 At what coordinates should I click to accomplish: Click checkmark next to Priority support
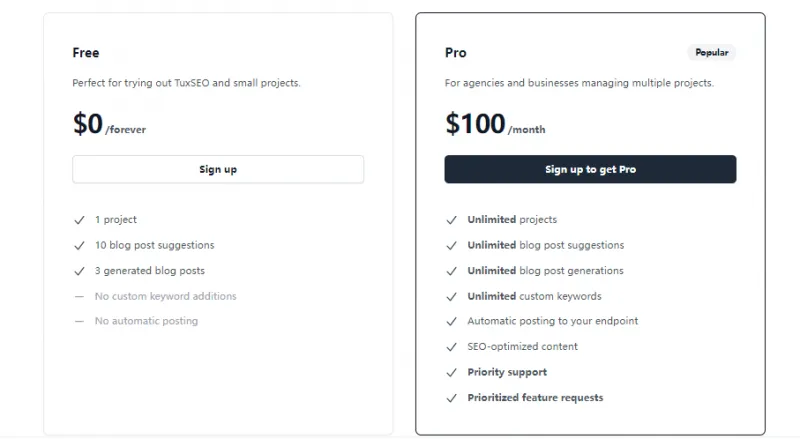(x=452, y=372)
